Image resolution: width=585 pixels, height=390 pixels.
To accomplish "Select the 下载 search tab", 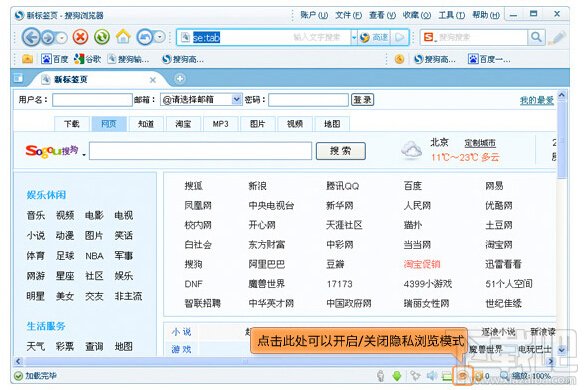I will point(72,124).
